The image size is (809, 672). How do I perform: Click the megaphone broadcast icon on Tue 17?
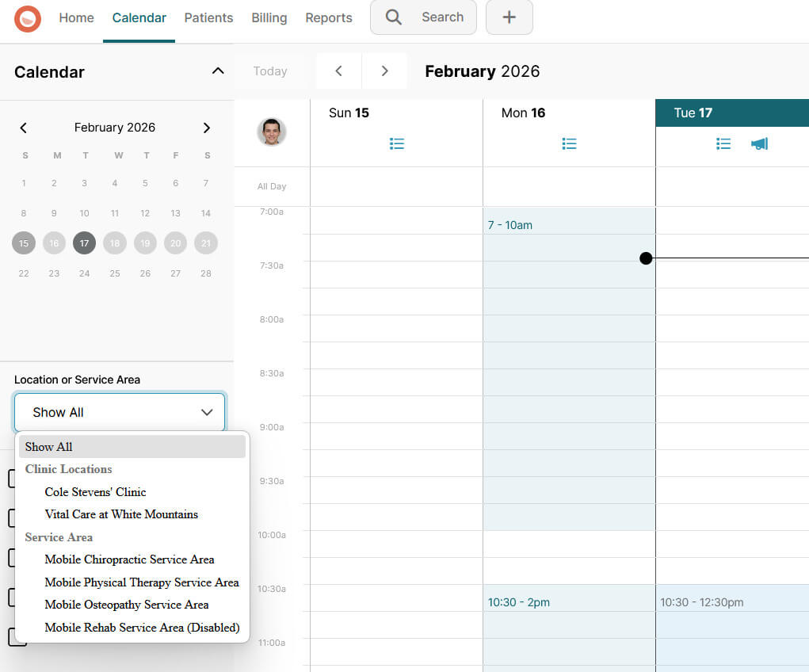tap(759, 143)
